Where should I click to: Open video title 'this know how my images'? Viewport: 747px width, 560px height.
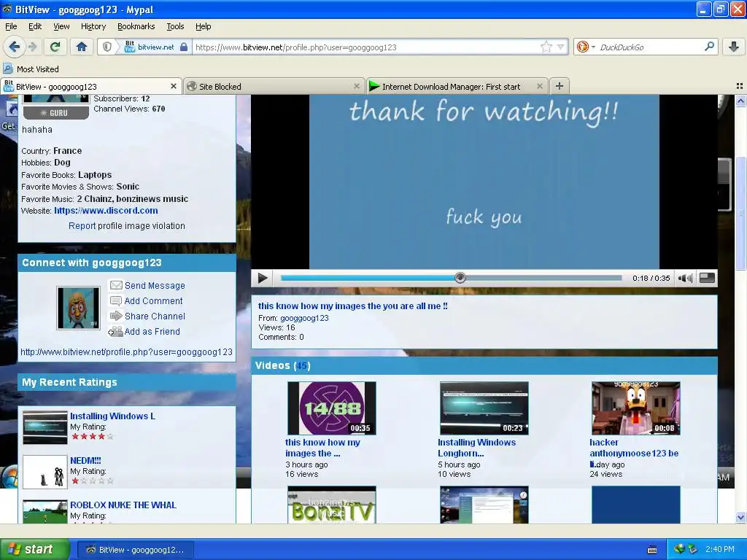point(352,306)
